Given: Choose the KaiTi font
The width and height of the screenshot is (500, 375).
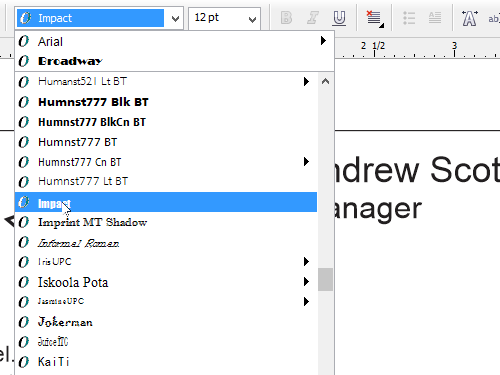Looking at the screenshot, I should point(166,362).
